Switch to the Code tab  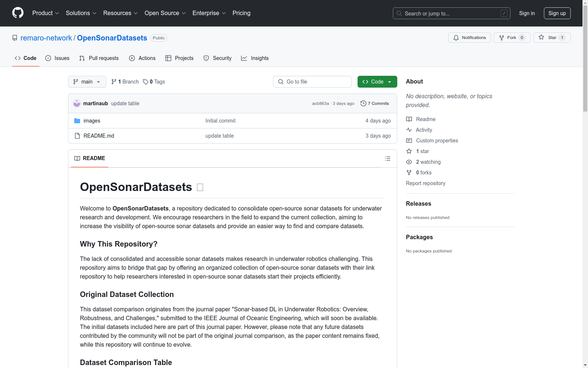25,58
